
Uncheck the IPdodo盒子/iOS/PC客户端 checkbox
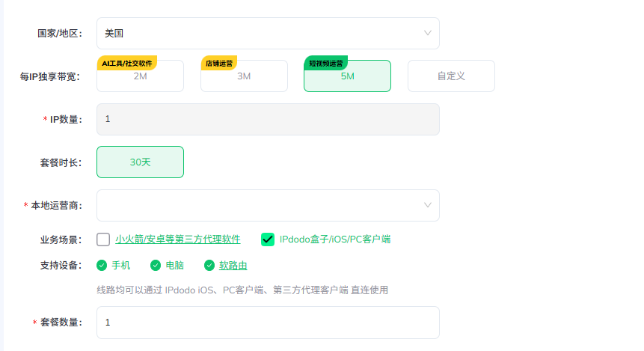click(x=268, y=239)
